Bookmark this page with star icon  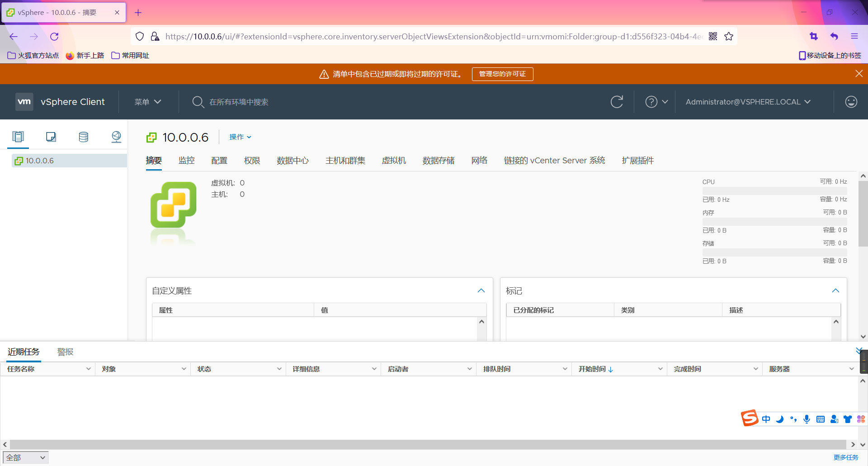point(729,36)
